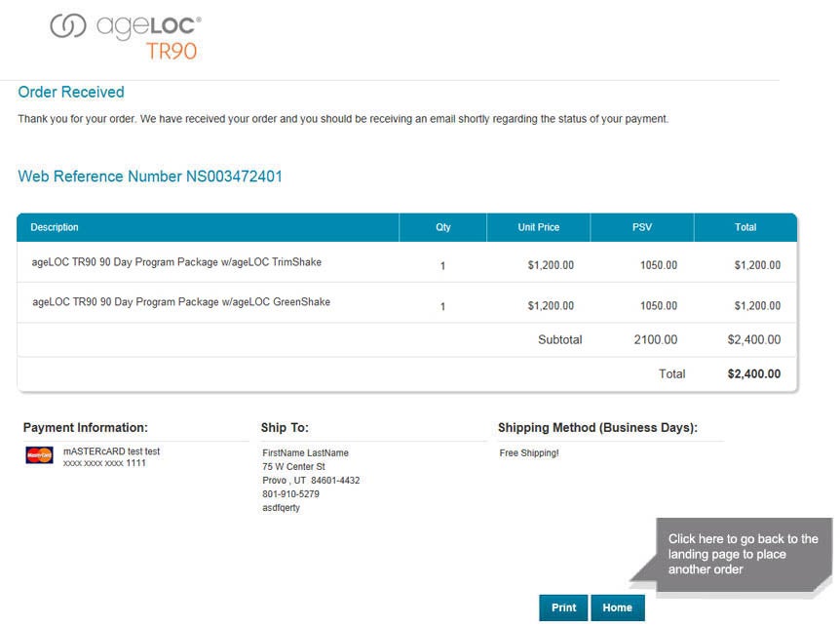Select the Qty column header
The image size is (840, 625).
click(442, 227)
